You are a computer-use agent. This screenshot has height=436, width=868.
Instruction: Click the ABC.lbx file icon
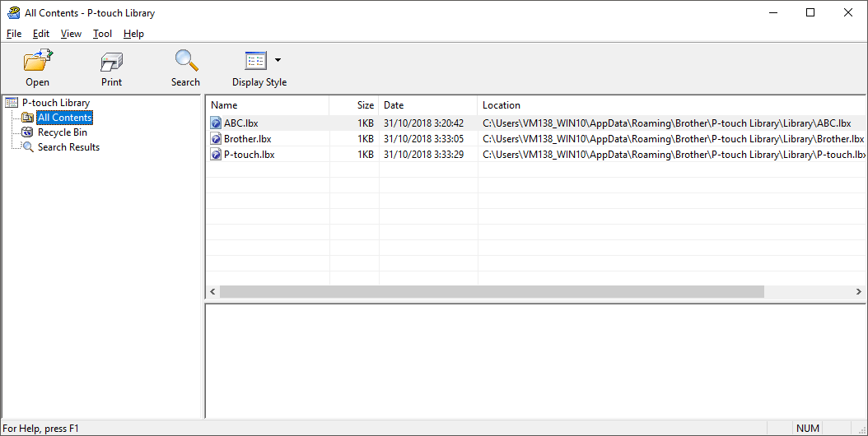(216, 123)
